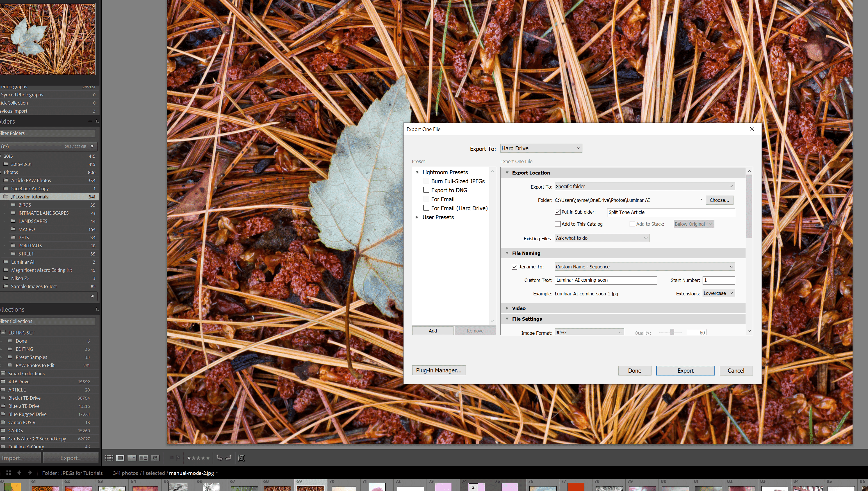Select thumbnail 69 in the filmstrip
868x491 pixels.
[311, 488]
